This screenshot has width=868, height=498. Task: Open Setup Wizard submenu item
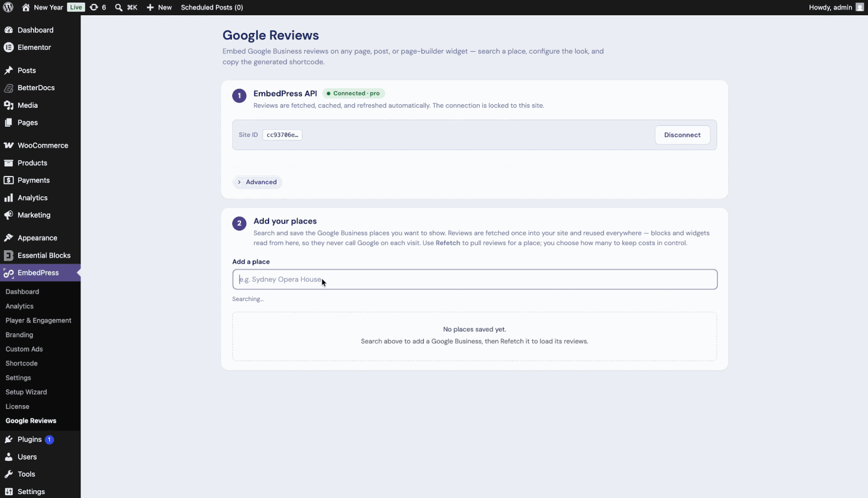pos(26,392)
